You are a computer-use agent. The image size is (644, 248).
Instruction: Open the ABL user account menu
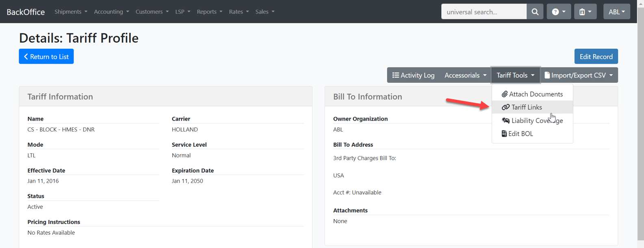point(616,12)
